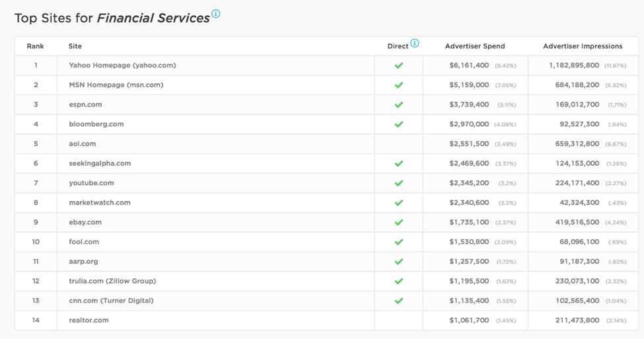The height and width of the screenshot is (339, 644).
Task: Select the 224,171,400 impressions value
Action: pyautogui.click(x=577, y=183)
